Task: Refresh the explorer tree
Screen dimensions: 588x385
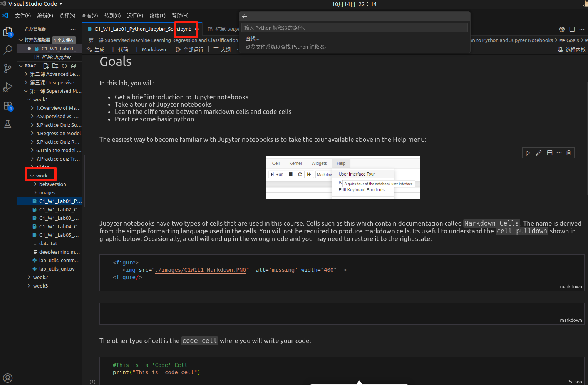Action: (64, 66)
